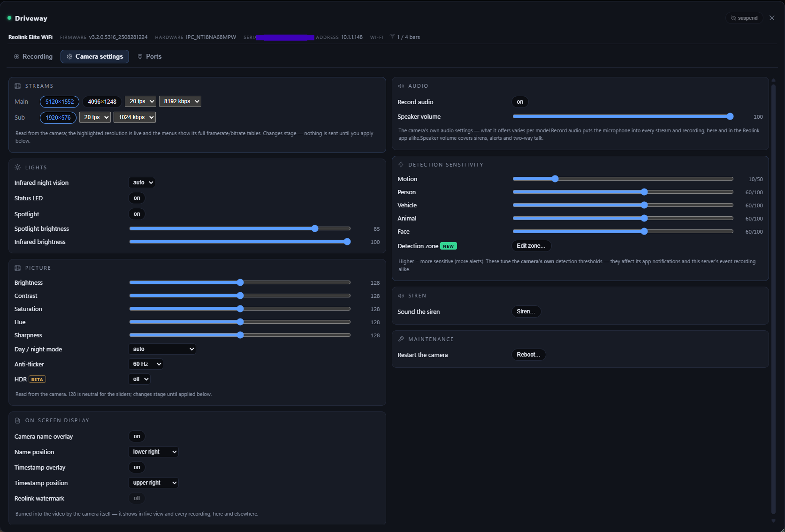Select the Camera settings tab
The image size is (785, 532).
click(95, 56)
